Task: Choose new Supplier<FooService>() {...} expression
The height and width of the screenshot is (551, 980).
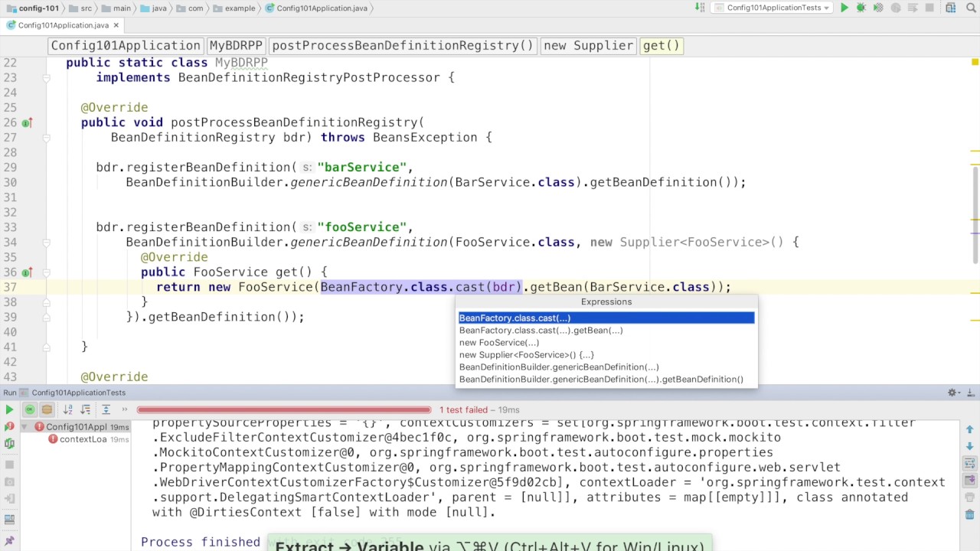Action: (606, 354)
